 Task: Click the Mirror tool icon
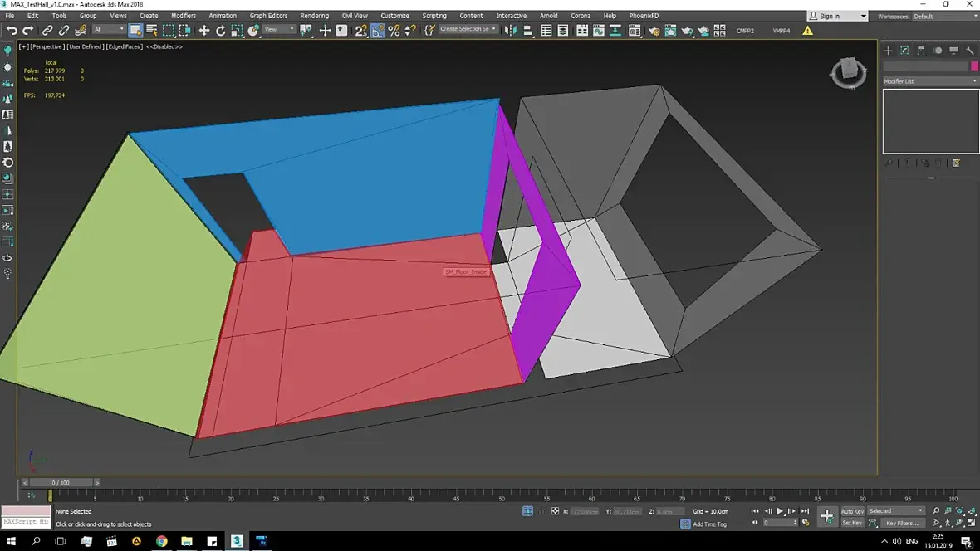point(510,31)
